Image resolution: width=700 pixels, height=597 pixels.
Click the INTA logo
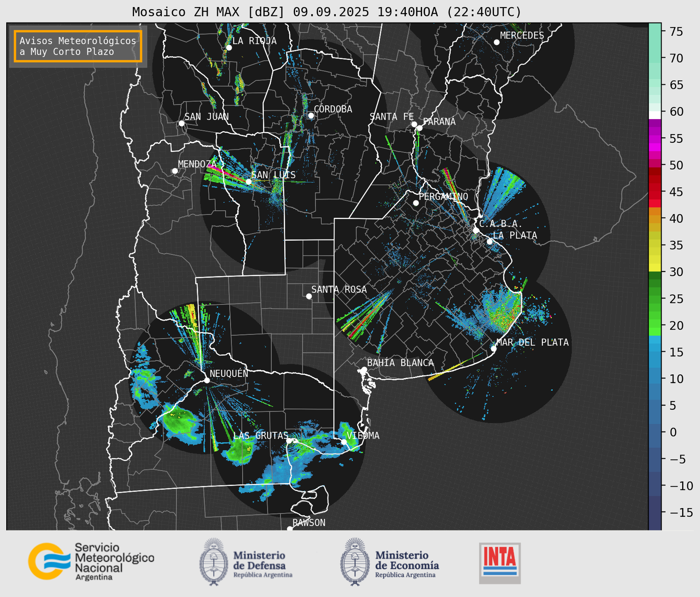[500, 563]
